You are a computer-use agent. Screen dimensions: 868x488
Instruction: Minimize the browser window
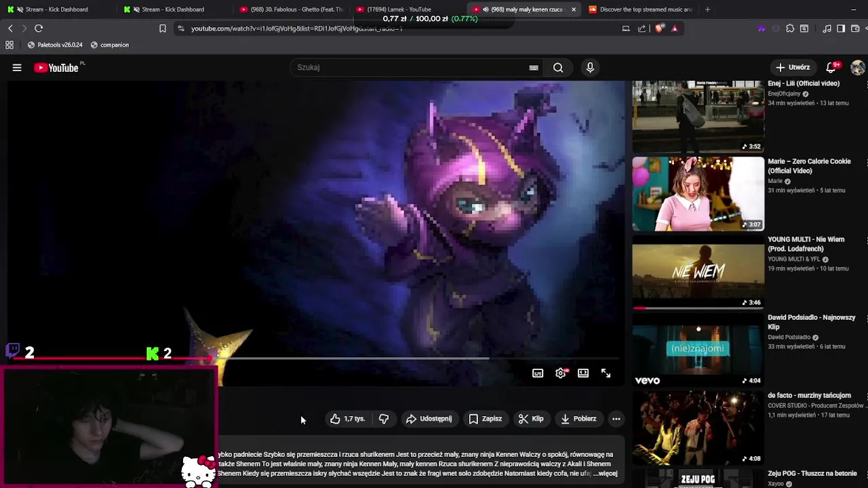[853, 9]
